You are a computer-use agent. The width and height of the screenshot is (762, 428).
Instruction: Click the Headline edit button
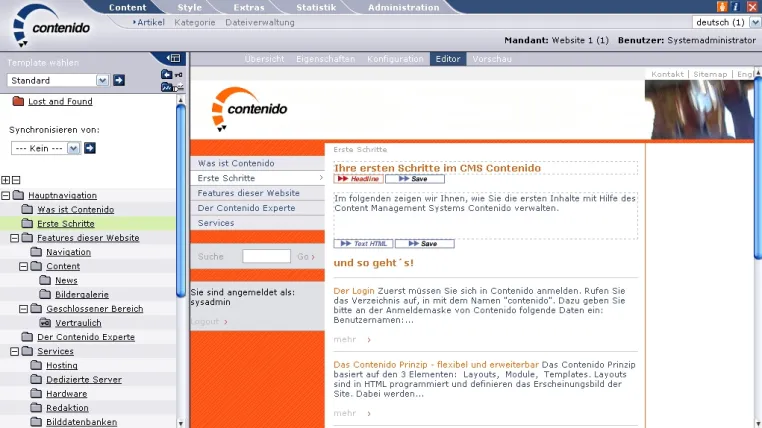coord(359,179)
